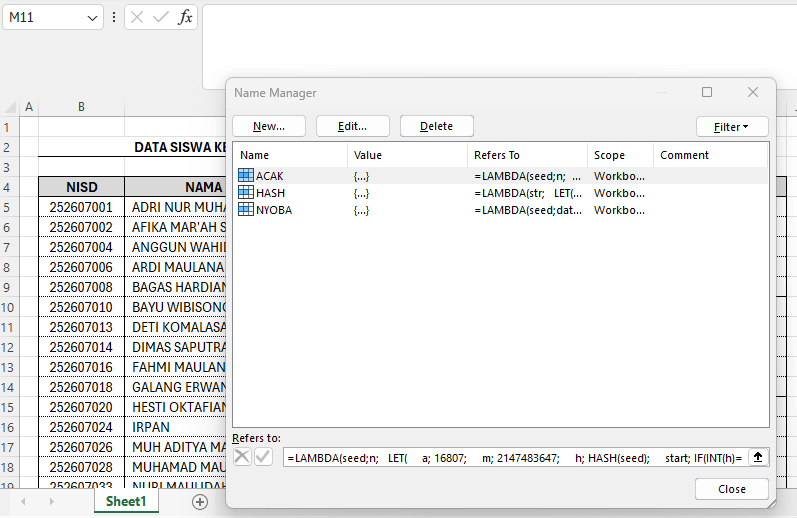
Task: Click the previous sheet navigation arrow
Action: point(23,502)
